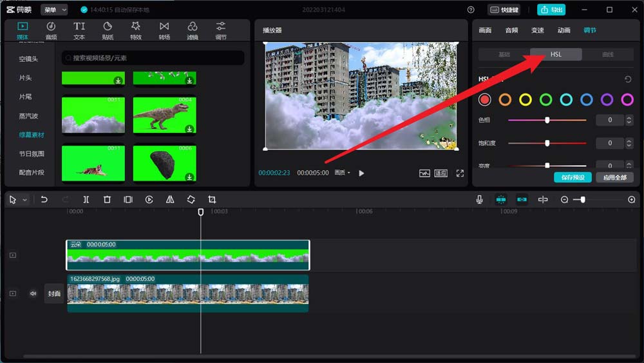Screen dimensions: 644x363
Task: Click the microphone record voiceover icon
Action: click(x=479, y=199)
